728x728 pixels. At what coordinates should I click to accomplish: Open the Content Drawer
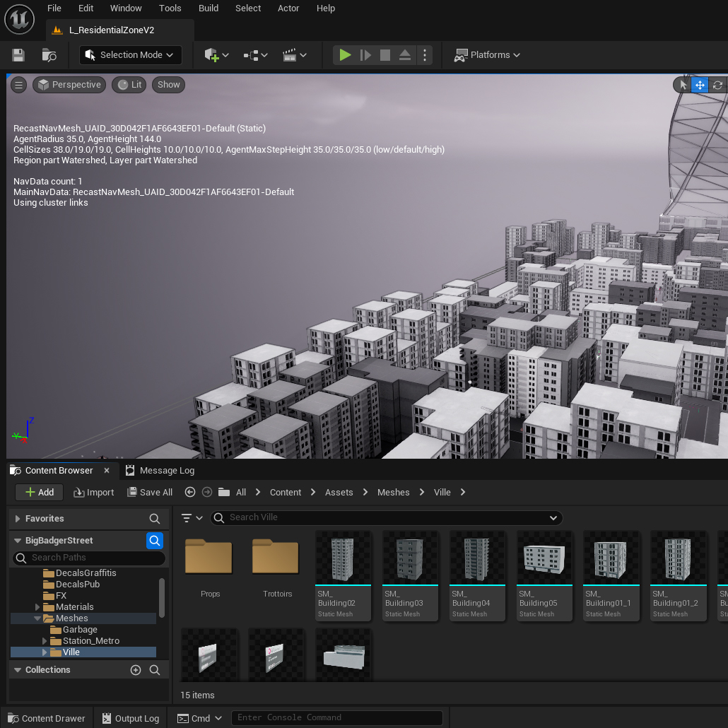point(47,718)
